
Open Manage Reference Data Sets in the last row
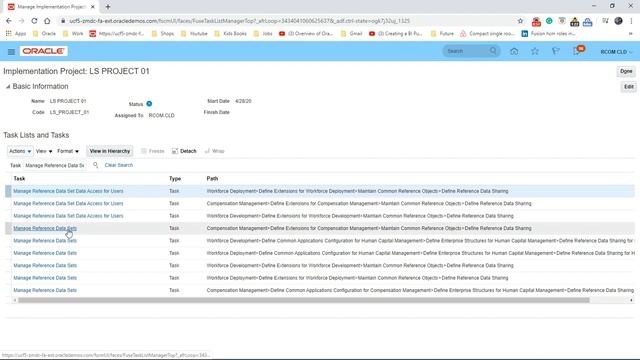(x=45, y=290)
